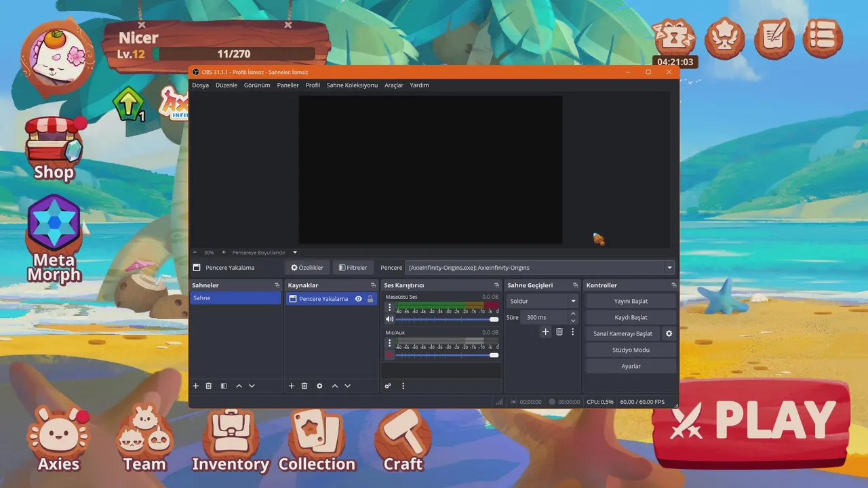The image size is (868, 488).
Task: Open Shop in Axie Infinity game
Action: click(54, 148)
